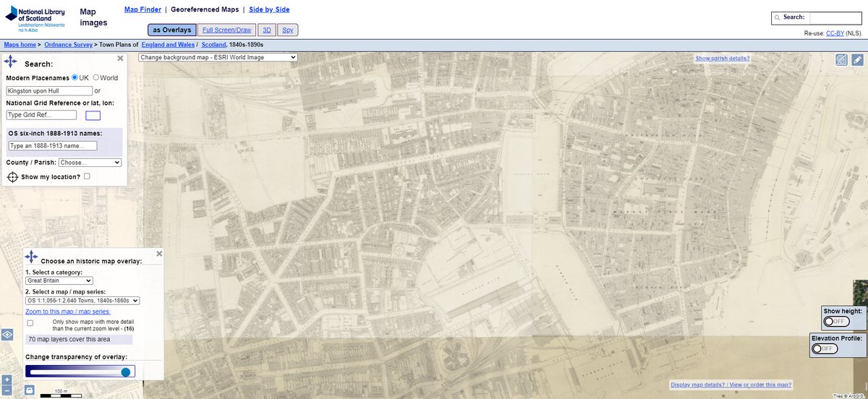Click the top right Search text box
The image size is (868, 399).
click(835, 18)
